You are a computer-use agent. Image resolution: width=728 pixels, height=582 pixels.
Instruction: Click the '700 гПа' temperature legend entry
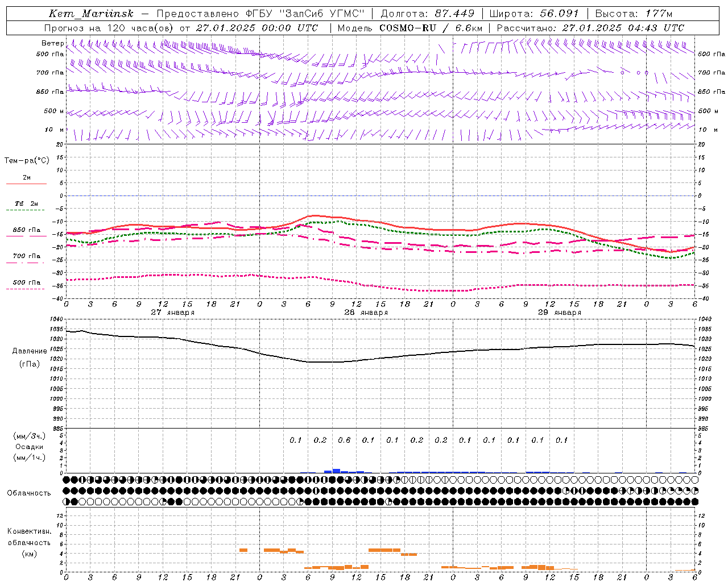[27, 256]
